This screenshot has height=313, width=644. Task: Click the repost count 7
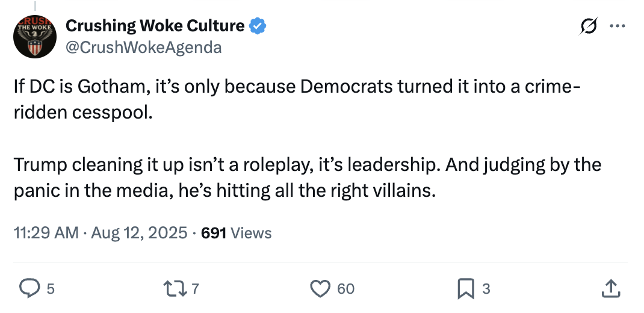click(x=194, y=290)
